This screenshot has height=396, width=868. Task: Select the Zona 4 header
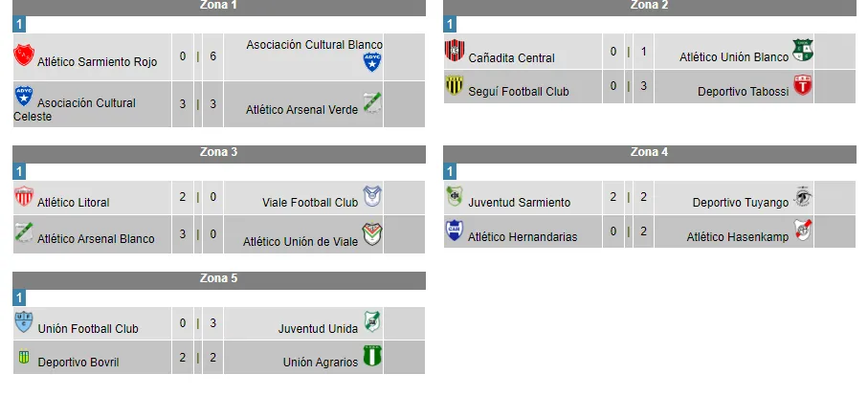point(650,152)
